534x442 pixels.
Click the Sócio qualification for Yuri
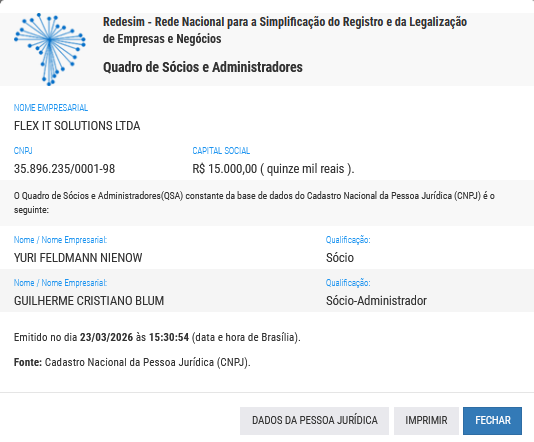[340, 258]
